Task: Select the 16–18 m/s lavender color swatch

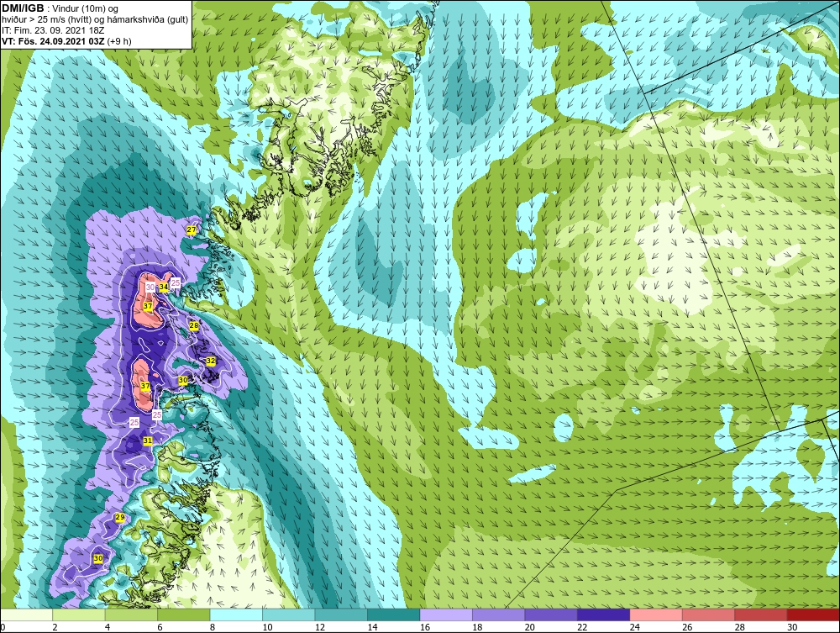Action: coord(446,615)
